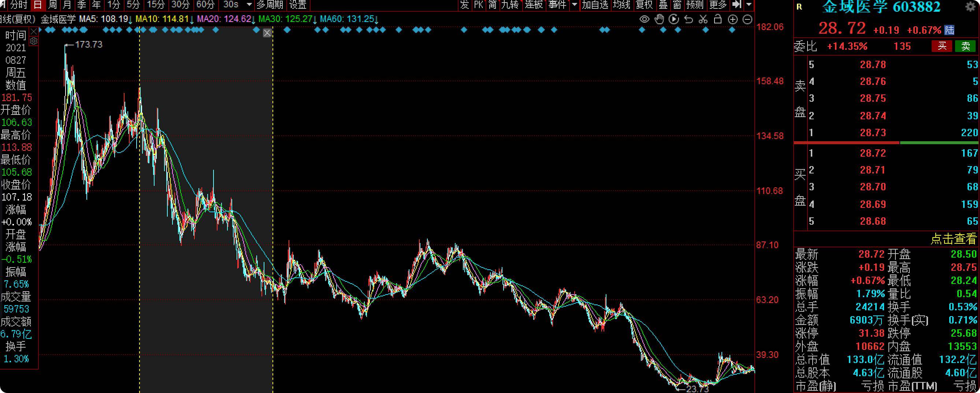
Task: Toggle the 九转 indicator
Action: tap(510, 5)
